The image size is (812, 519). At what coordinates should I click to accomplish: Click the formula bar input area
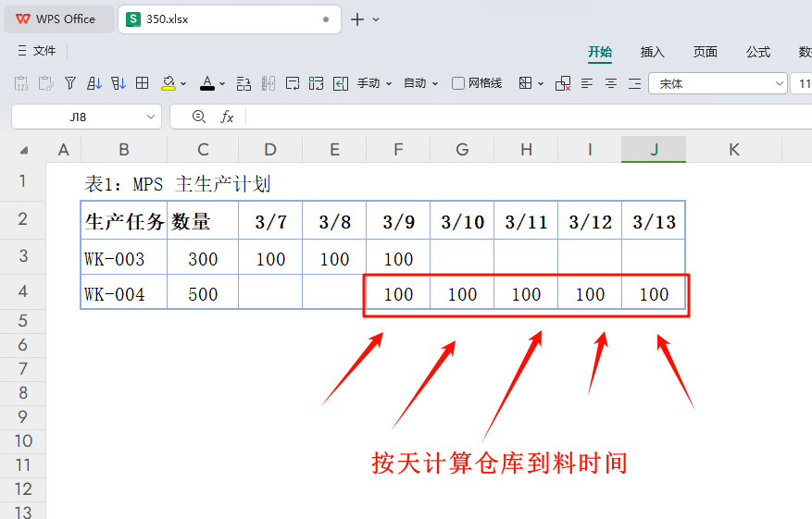pos(528,117)
